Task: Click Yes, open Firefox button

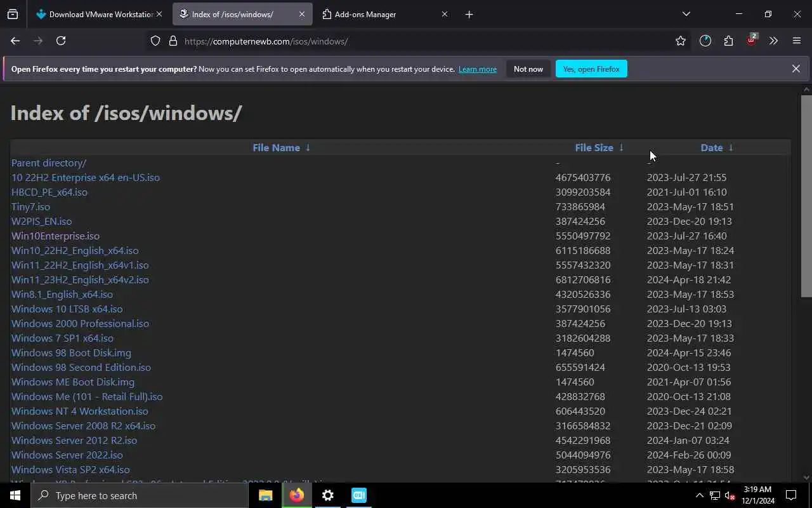Action: click(591, 69)
